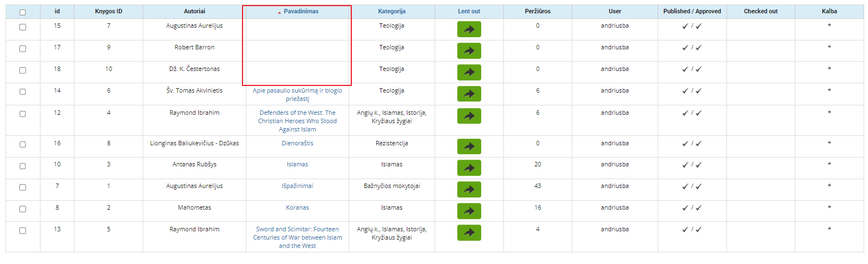
Task: Click lend out arrow for Dž. K. Čestertonas row
Action: click(x=469, y=73)
